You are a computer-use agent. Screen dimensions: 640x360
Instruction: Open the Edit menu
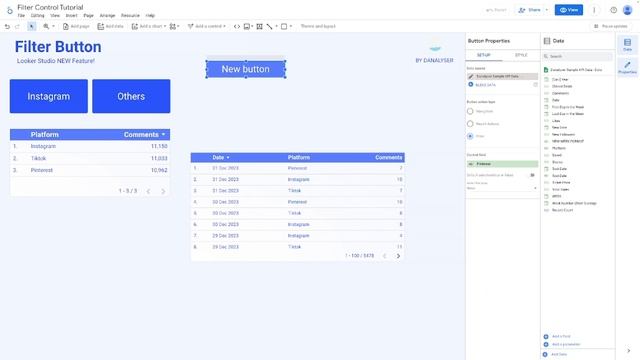point(38,16)
